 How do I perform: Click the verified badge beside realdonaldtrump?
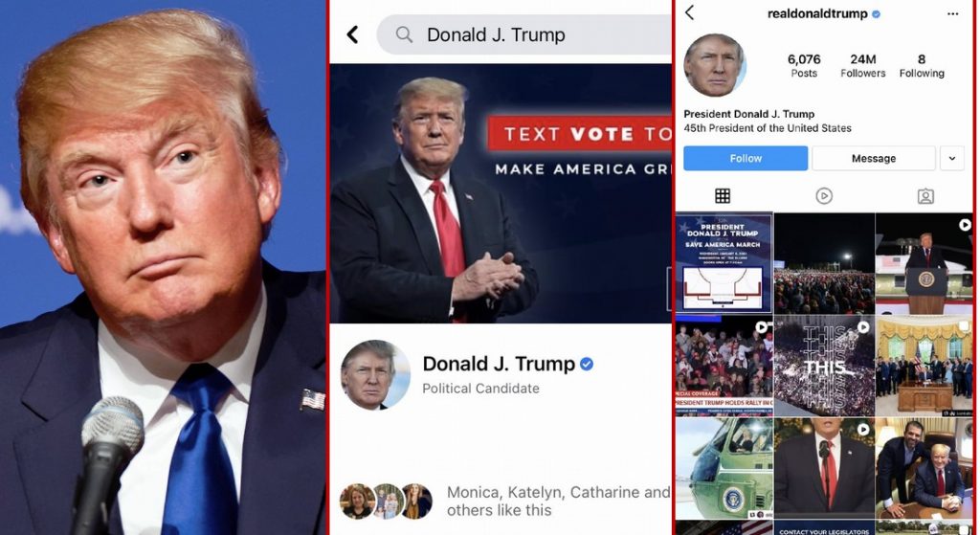point(877,13)
